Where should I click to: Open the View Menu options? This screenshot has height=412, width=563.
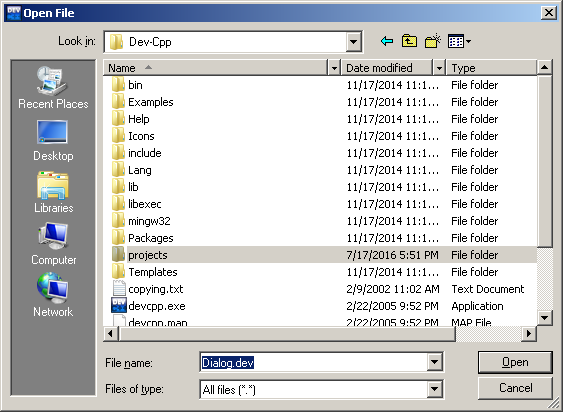click(x=459, y=41)
